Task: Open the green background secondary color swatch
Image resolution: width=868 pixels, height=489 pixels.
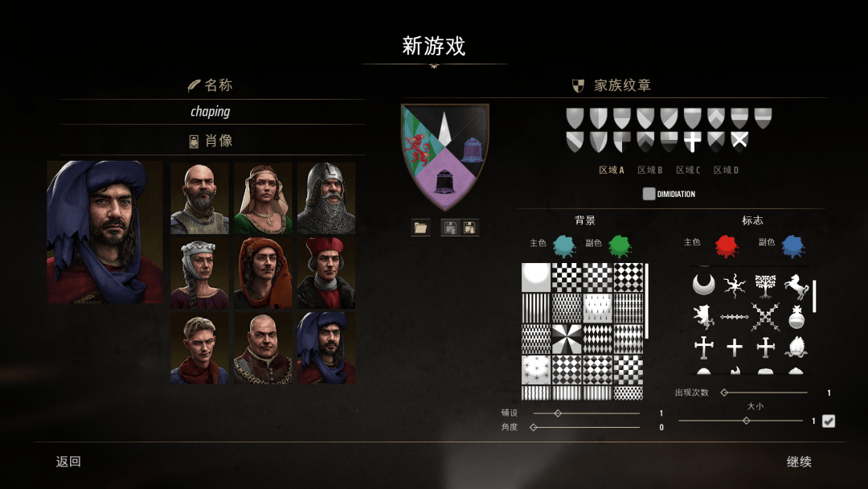Action: [620, 246]
